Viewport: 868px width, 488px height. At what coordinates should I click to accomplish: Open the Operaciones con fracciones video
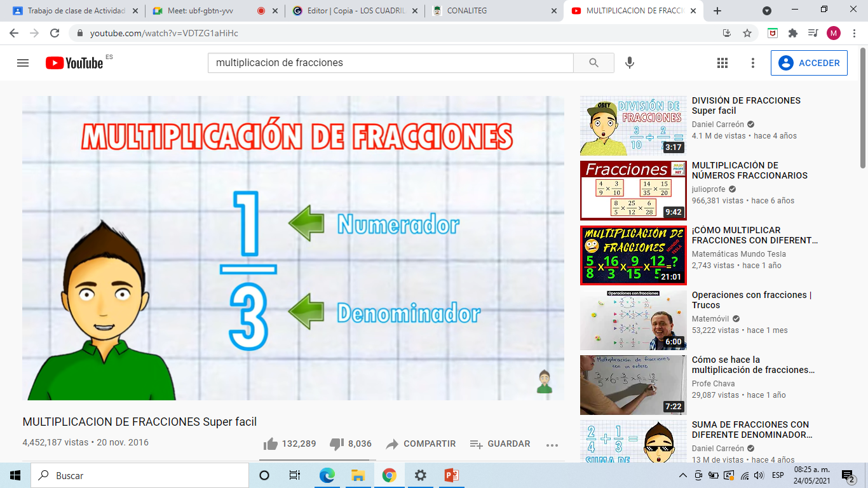point(633,321)
